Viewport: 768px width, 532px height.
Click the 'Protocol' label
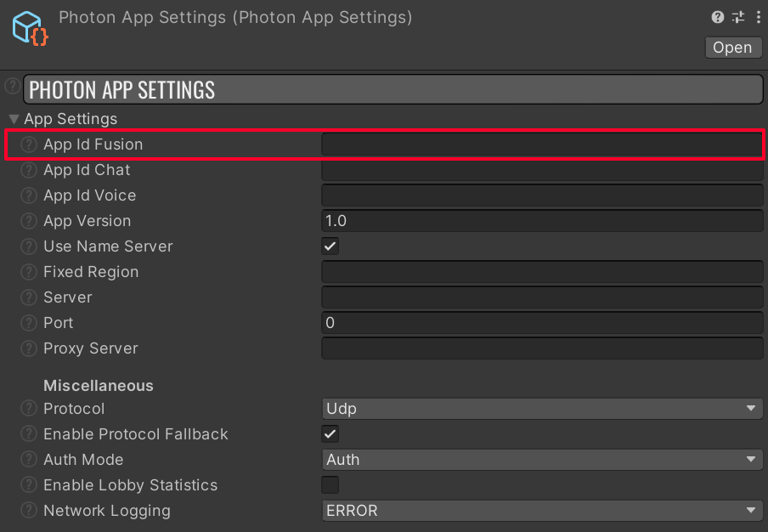[74, 409]
